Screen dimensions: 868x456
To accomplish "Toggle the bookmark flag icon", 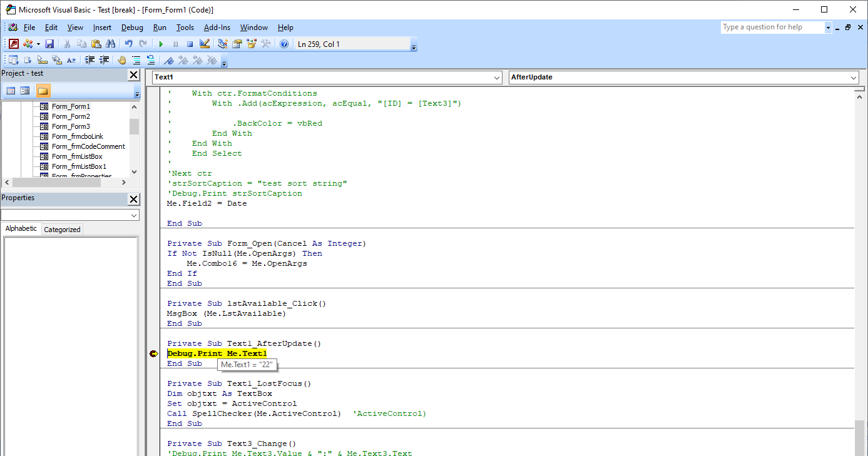I will coord(168,60).
